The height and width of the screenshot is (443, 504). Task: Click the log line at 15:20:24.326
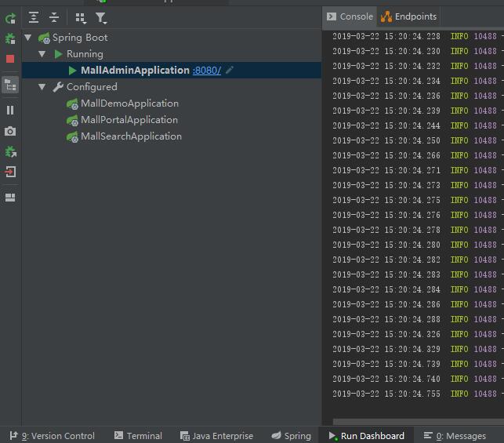click(x=418, y=334)
